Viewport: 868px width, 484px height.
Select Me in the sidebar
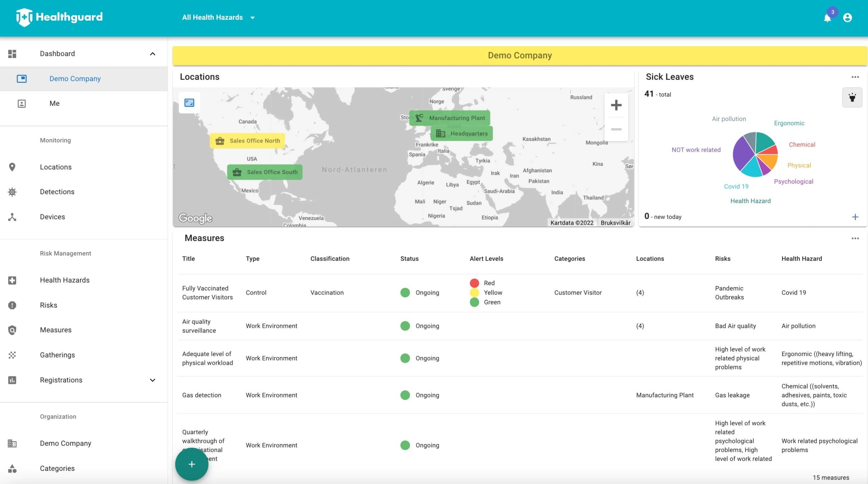click(x=84, y=104)
